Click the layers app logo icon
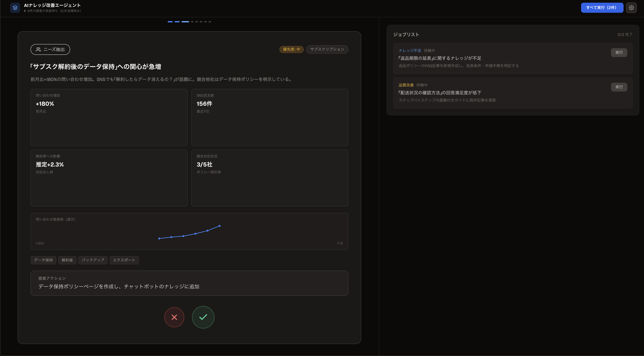The height and width of the screenshot is (356, 644). 15,8
